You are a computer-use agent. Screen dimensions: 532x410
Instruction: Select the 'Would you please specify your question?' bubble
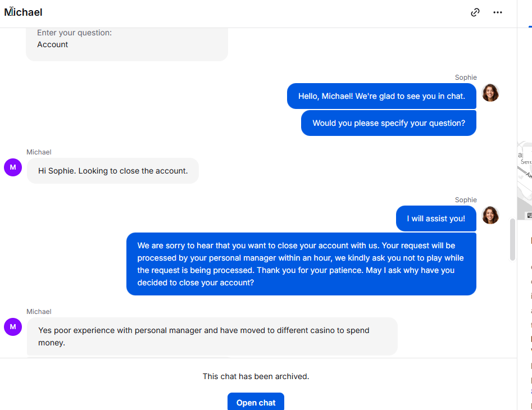[389, 123]
